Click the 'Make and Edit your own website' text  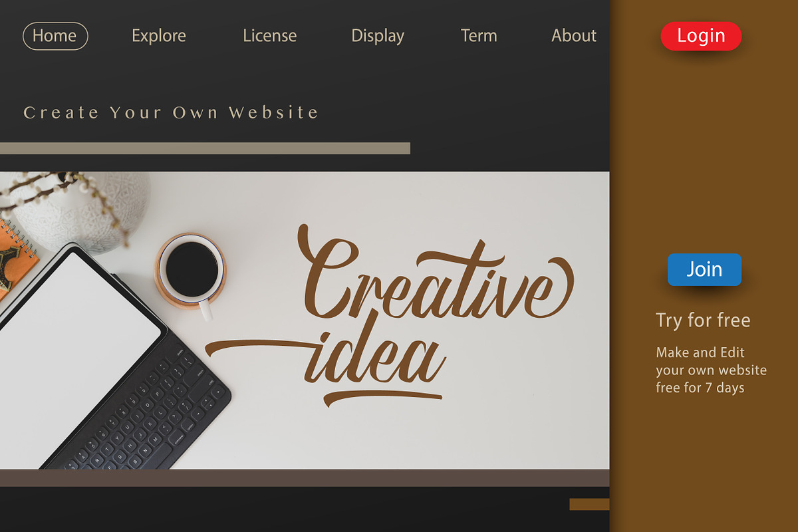coord(711,361)
